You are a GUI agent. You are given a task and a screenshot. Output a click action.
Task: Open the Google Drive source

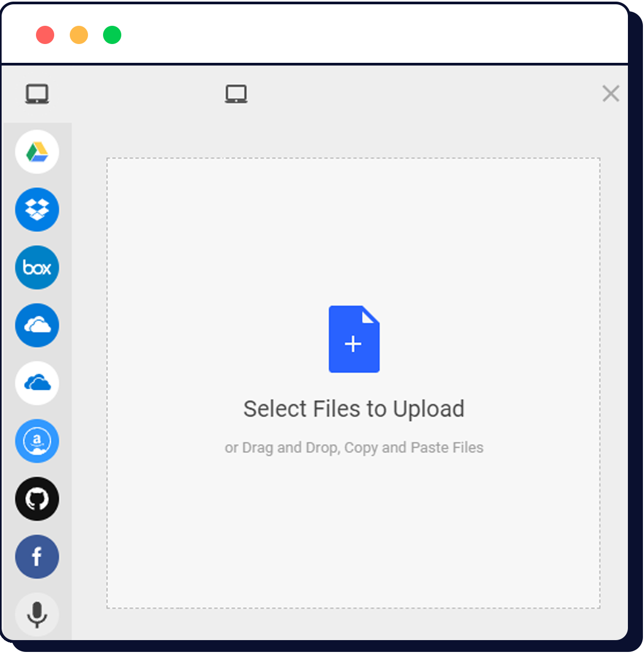coord(36,152)
